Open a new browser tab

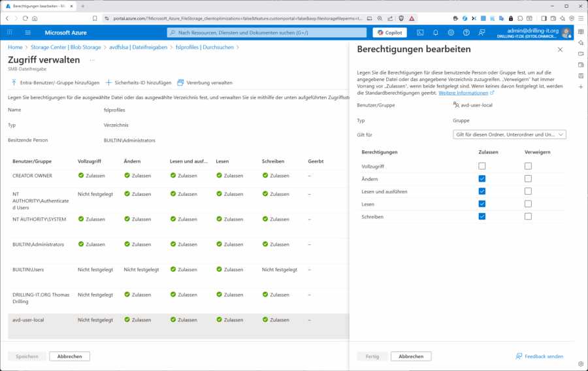pos(83,6)
